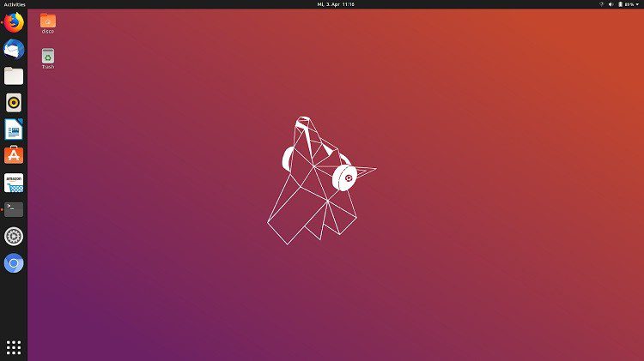The width and height of the screenshot is (644, 361).
Task: Open LibreOffice Writer from the dock
Action: tap(14, 129)
